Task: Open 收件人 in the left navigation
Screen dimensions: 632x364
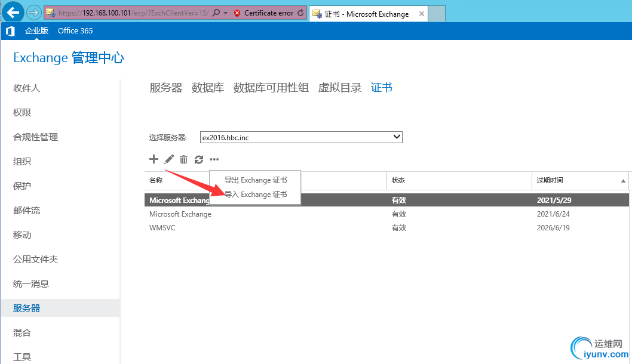Action: pyautogui.click(x=27, y=88)
